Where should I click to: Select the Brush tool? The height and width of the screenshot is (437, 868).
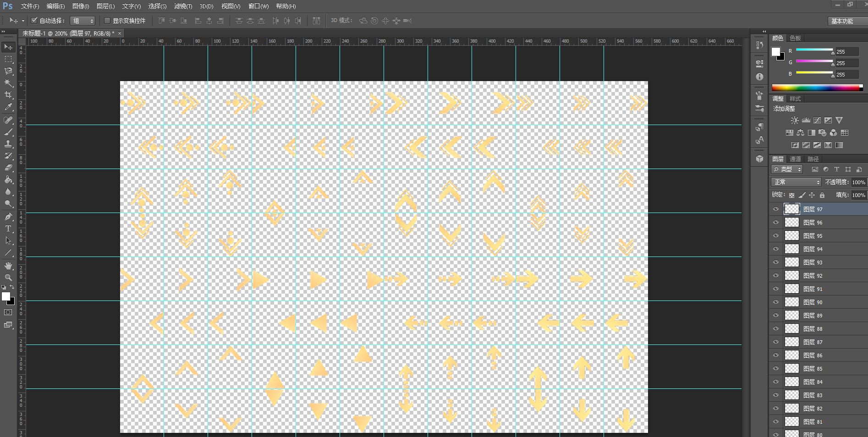[x=8, y=132]
